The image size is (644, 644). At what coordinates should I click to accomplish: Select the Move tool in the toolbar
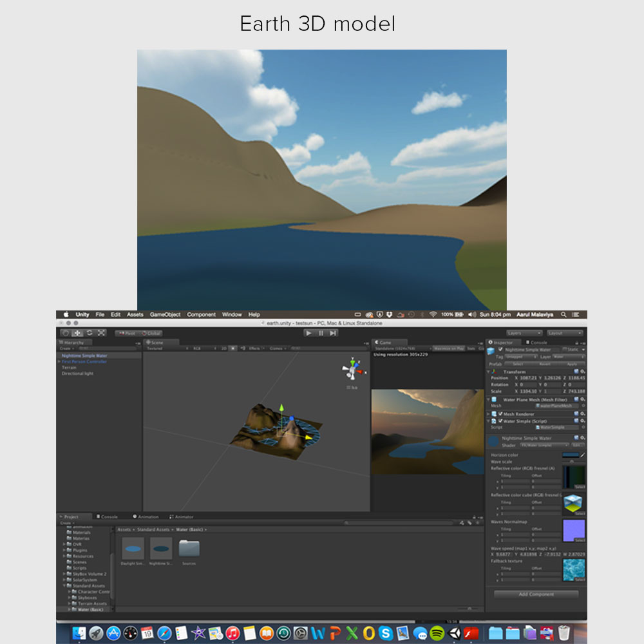tap(77, 333)
